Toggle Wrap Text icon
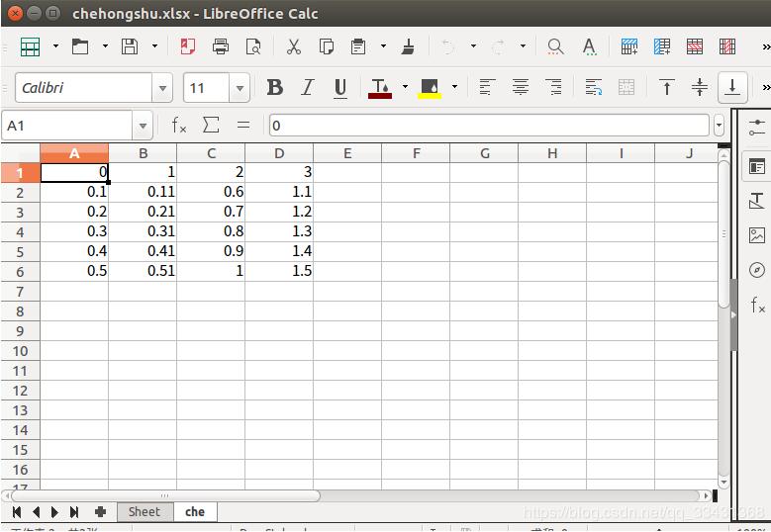This screenshot has width=771, height=532. coord(594,87)
